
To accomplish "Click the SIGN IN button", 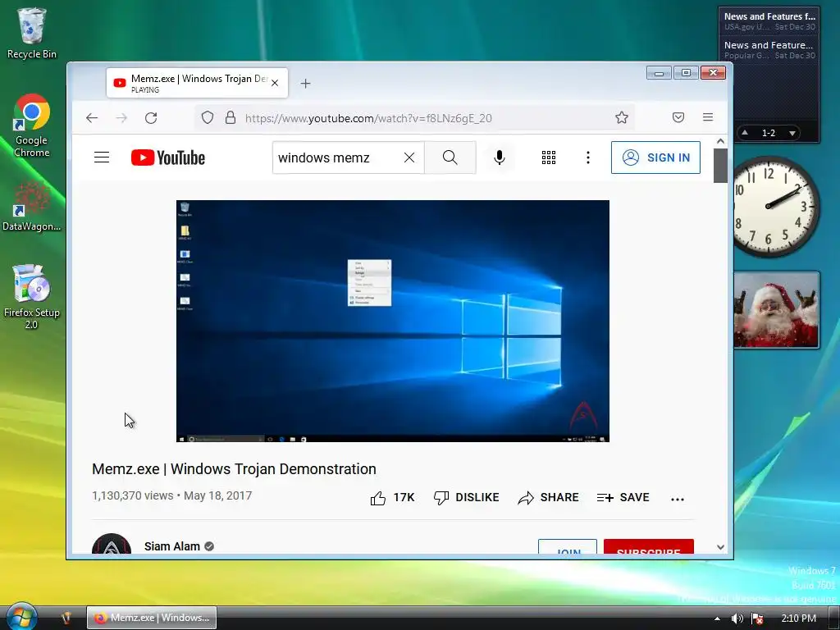I will click(x=655, y=157).
